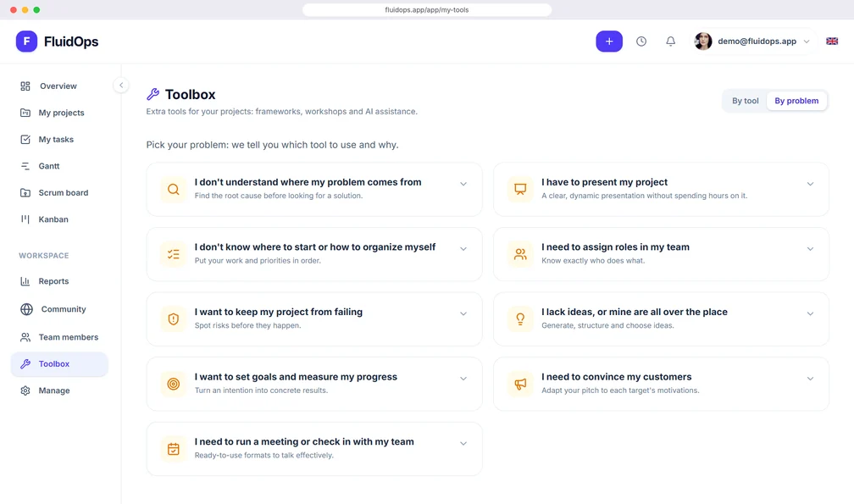Click the FluidOps logo icon
The image size is (854, 504).
[26, 42]
